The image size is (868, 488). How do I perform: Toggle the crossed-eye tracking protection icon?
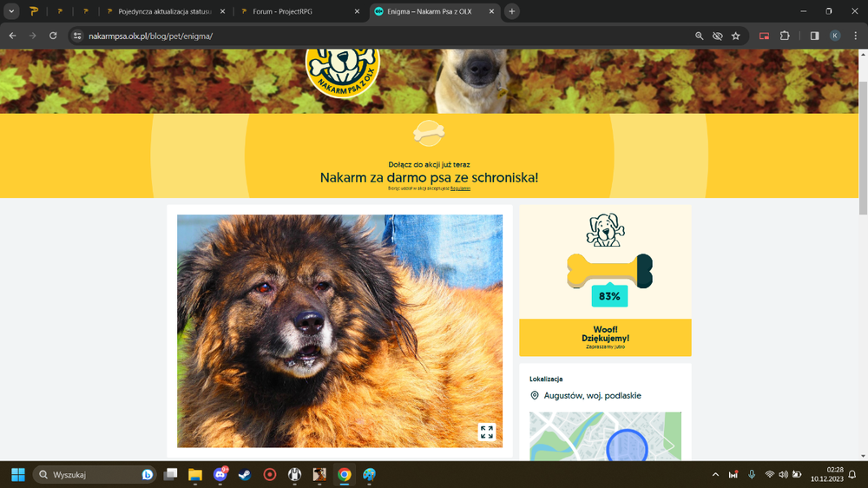tap(718, 36)
